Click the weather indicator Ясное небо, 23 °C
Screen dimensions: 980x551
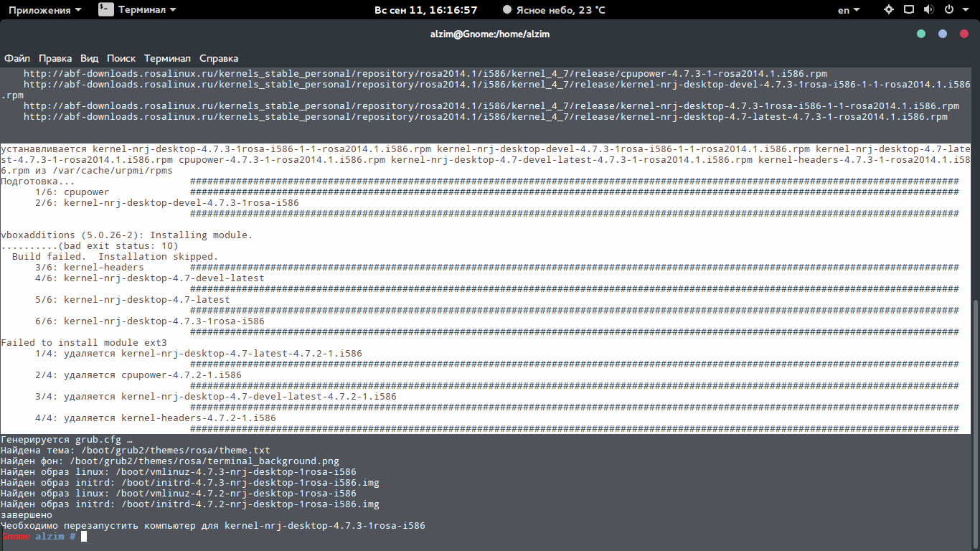coord(554,10)
